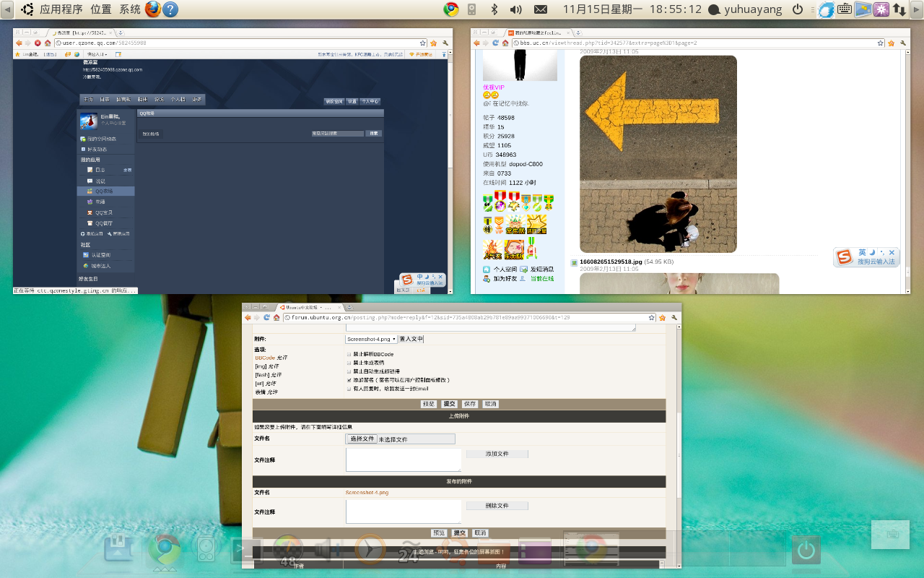Open the 系统 menu in top panel
The height and width of the screenshot is (578, 924).
[130, 9]
